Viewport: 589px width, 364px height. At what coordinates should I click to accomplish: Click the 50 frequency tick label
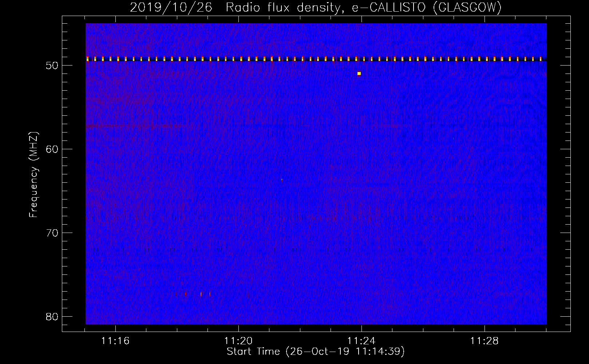pos(52,66)
